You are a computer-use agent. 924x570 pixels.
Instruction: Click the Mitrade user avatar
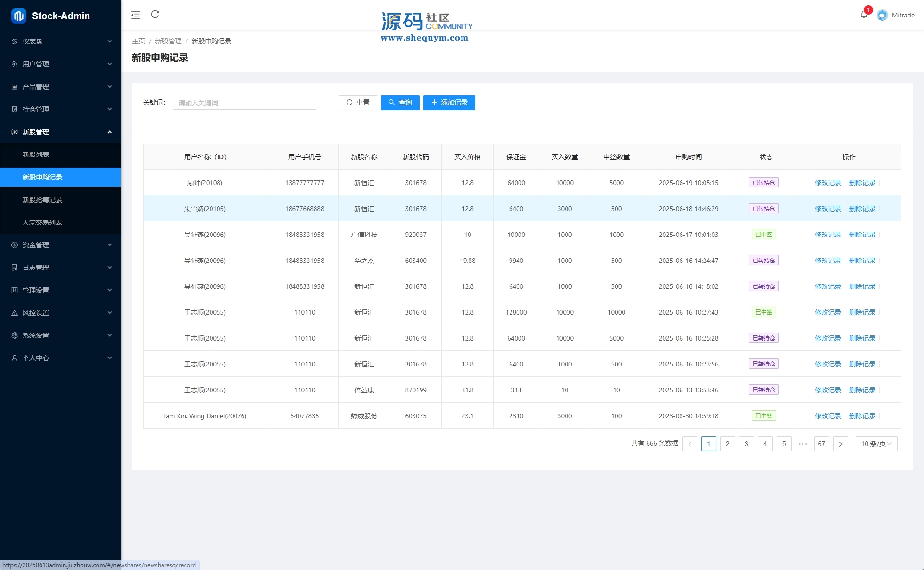pos(882,15)
